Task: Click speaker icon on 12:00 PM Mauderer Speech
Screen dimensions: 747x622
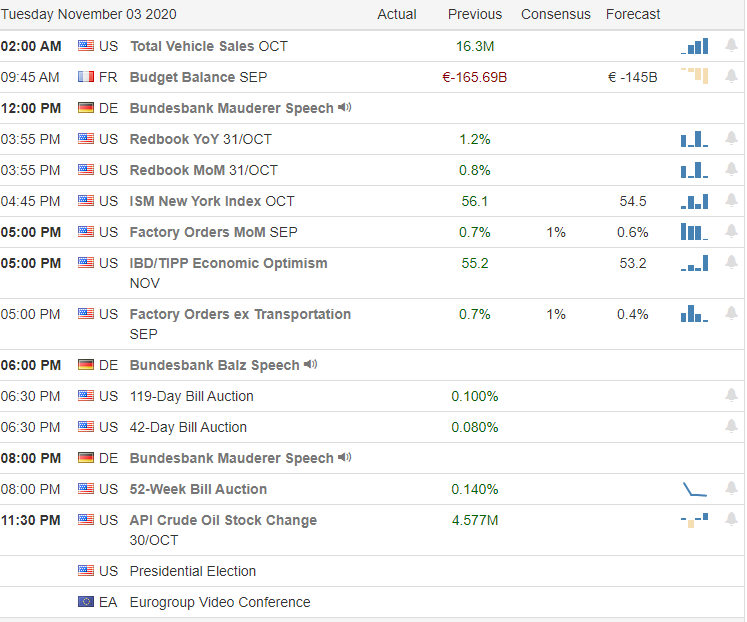Action: click(345, 108)
